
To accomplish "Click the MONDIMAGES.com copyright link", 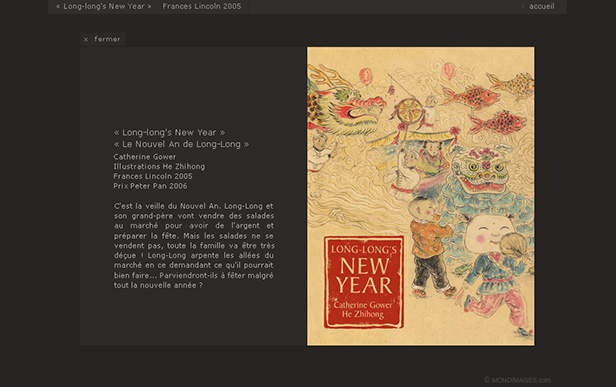I will tap(517, 380).
